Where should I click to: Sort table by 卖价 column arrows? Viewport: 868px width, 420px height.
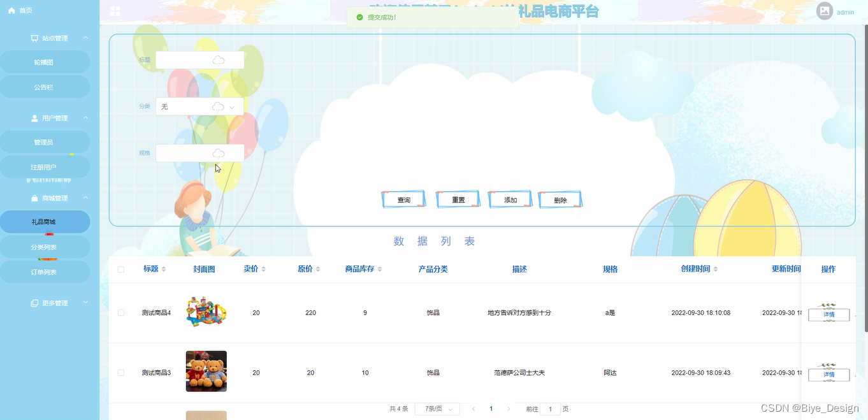pos(264,270)
